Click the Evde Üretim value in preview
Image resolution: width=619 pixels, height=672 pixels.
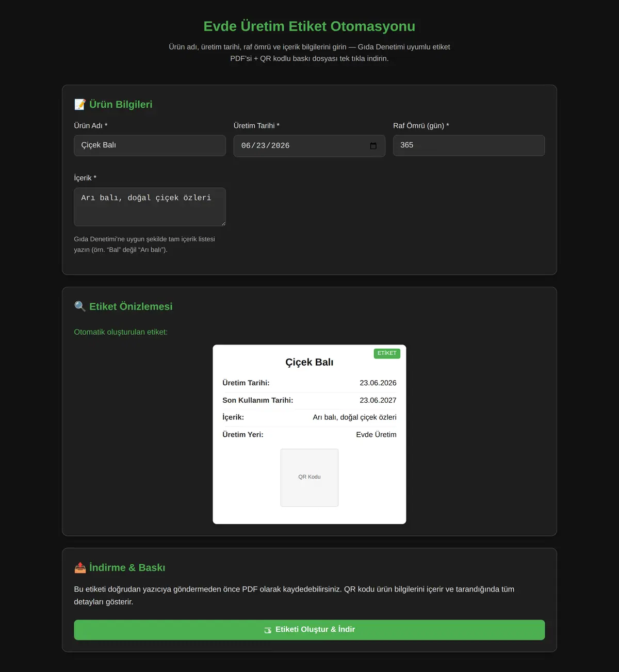(377, 435)
